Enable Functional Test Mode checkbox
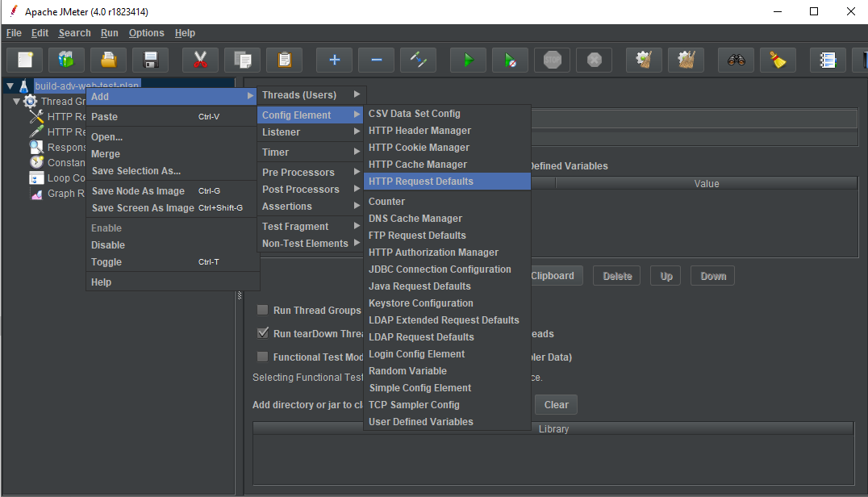 coord(263,357)
